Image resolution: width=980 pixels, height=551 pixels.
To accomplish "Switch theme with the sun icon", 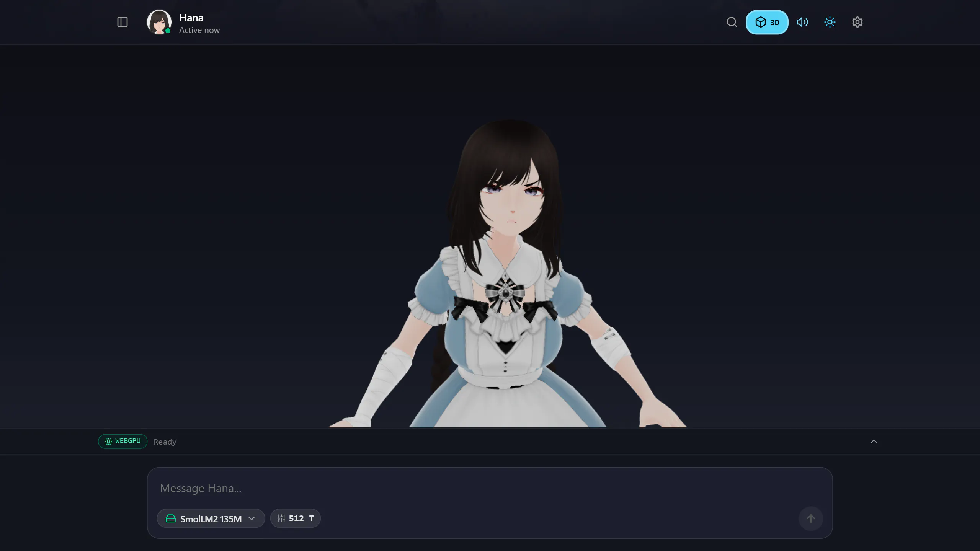I will pyautogui.click(x=830, y=22).
